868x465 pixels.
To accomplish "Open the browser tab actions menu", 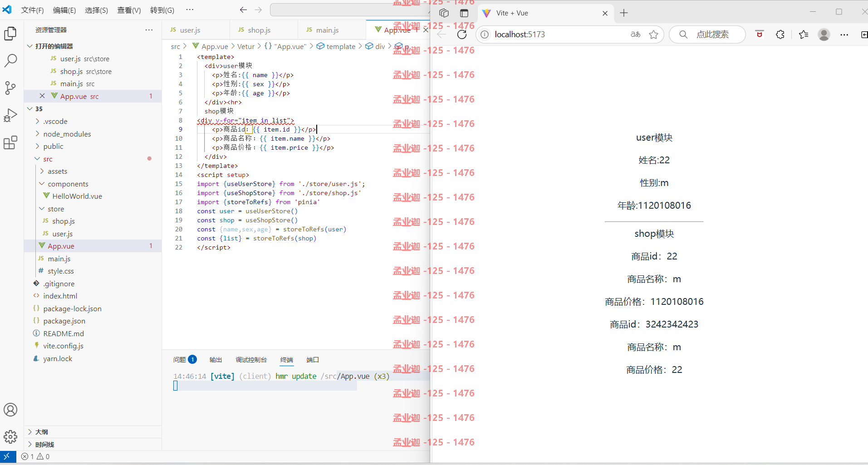I will click(464, 13).
